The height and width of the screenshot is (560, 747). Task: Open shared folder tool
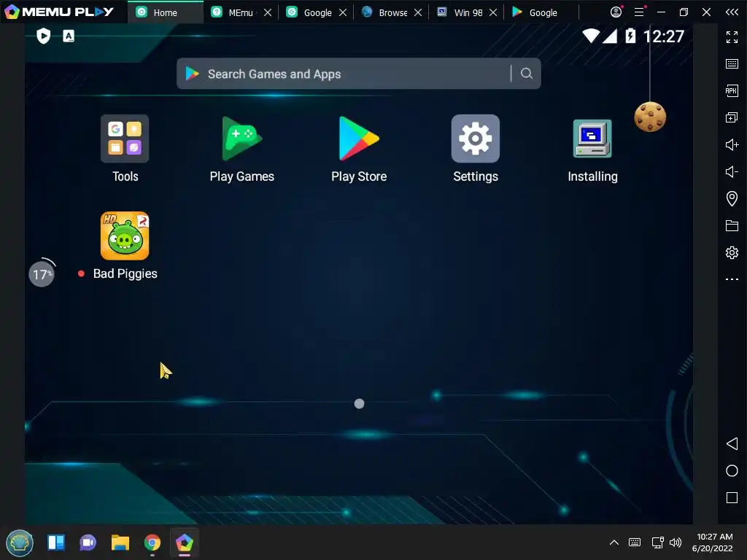pos(732,226)
